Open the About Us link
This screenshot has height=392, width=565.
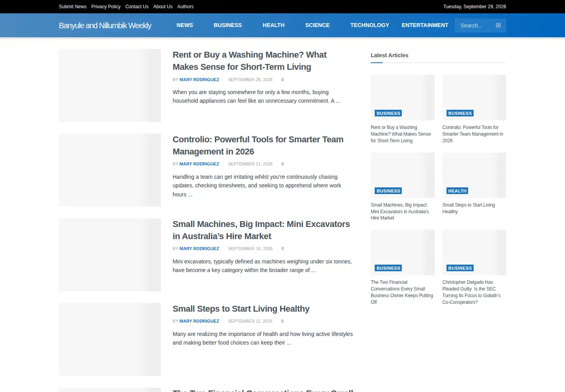163,7
